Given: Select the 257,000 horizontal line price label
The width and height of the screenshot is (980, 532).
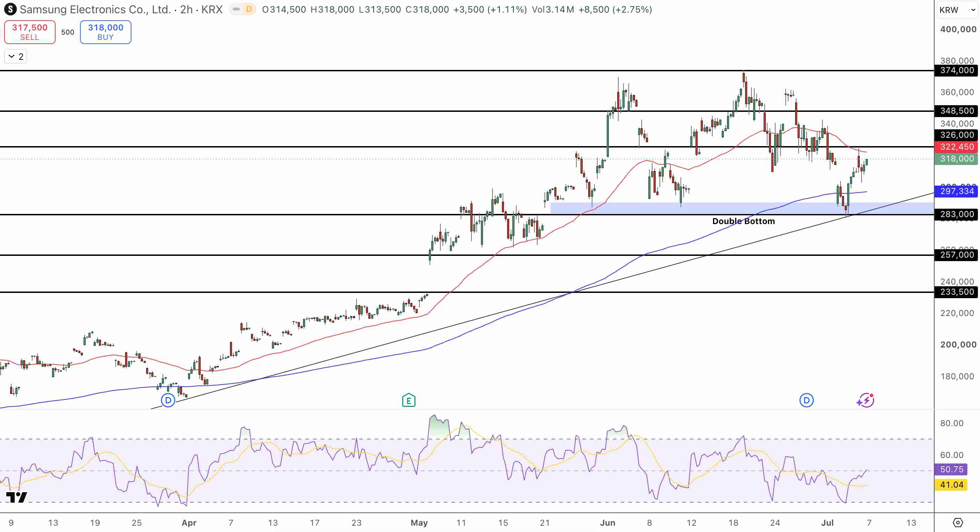Looking at the screenshot, I should (957, 254).
